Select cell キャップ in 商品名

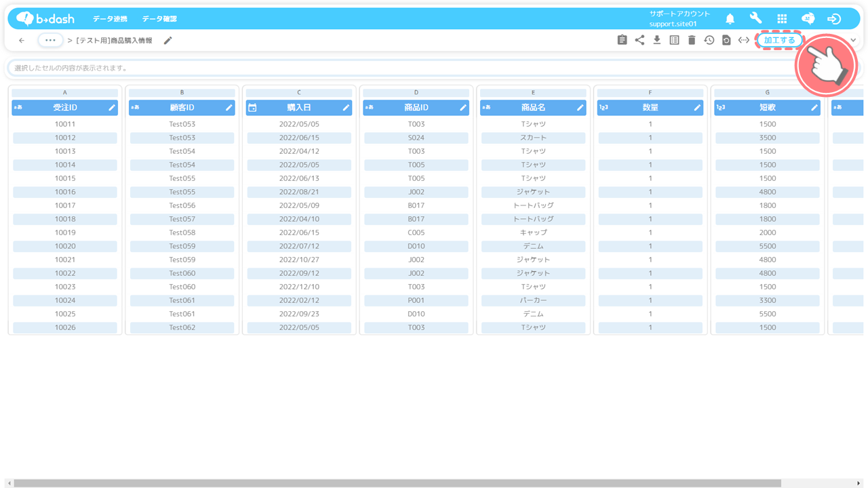(533, 232)
